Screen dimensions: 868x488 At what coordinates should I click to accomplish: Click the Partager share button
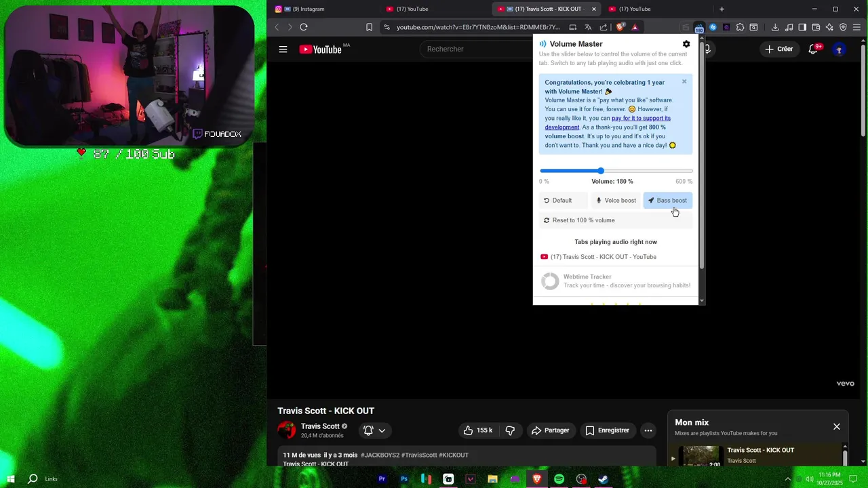click(551, 430)
